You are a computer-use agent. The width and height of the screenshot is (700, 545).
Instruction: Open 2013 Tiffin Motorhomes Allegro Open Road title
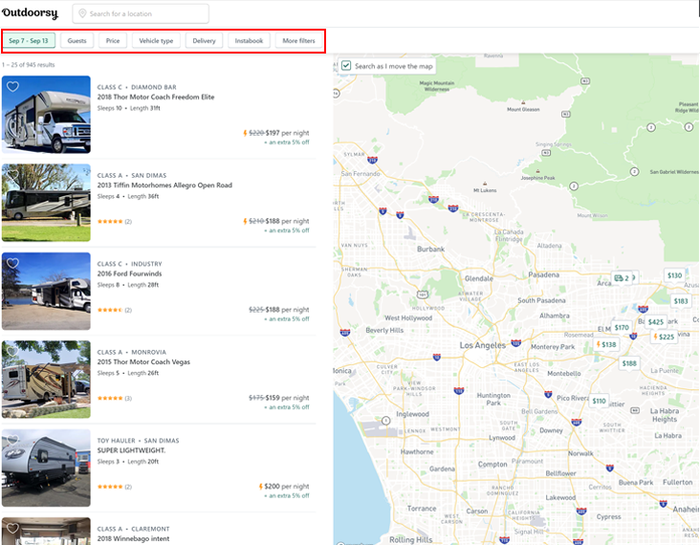165,185
